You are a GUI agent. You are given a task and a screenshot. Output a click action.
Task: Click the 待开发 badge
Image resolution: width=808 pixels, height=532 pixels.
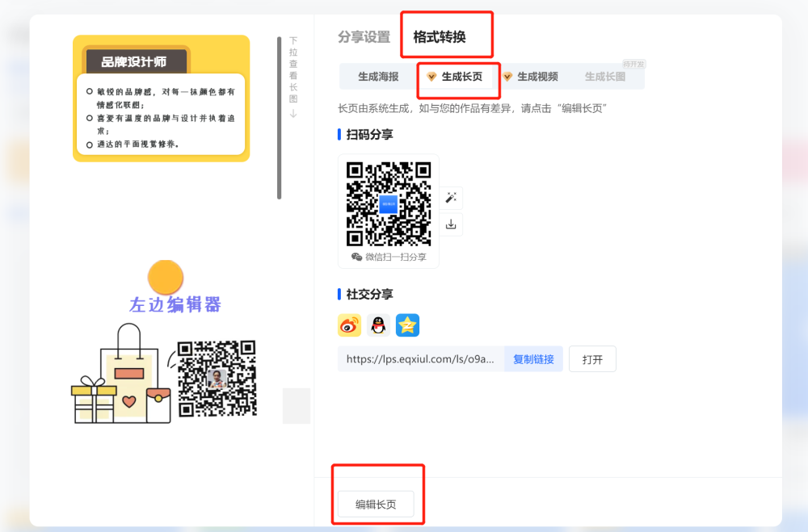(x=633, y=65)
